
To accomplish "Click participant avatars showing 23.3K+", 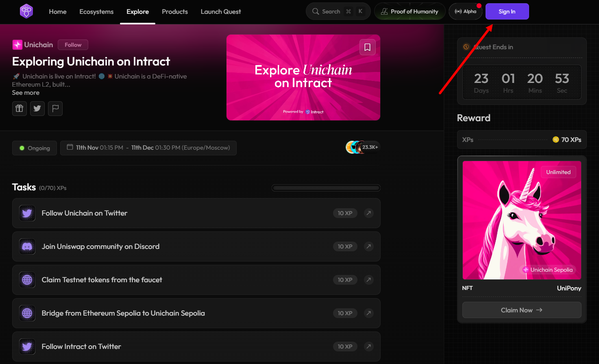I will pyautogui.click(x=362, y=147).
